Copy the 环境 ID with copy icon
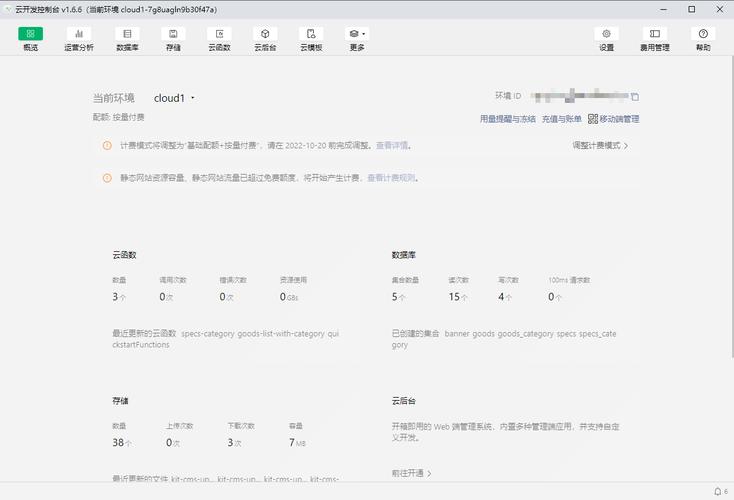734x500 pixels. coord(634,97)
